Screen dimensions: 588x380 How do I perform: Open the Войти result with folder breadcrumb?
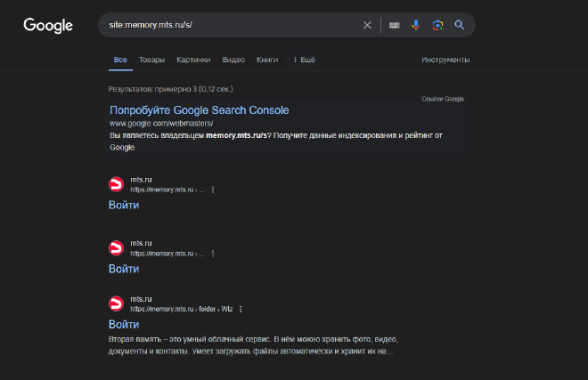pyautogui.click(x=124, y=325)
